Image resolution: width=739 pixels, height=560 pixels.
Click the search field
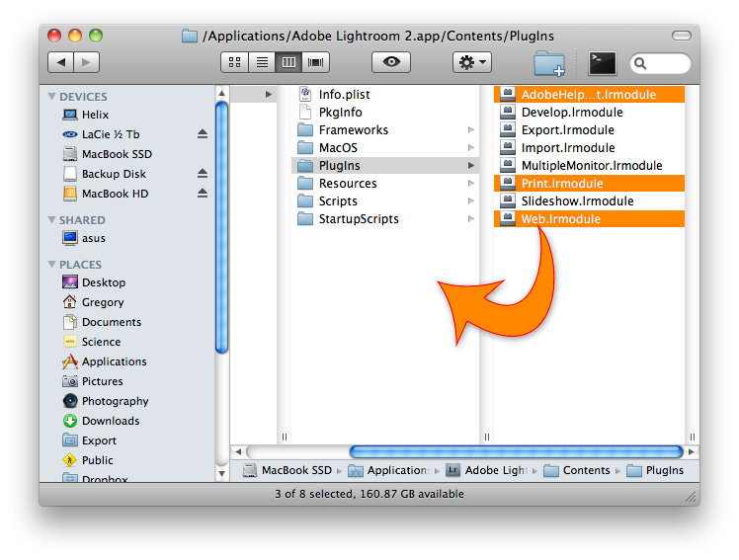pos(660,63)
